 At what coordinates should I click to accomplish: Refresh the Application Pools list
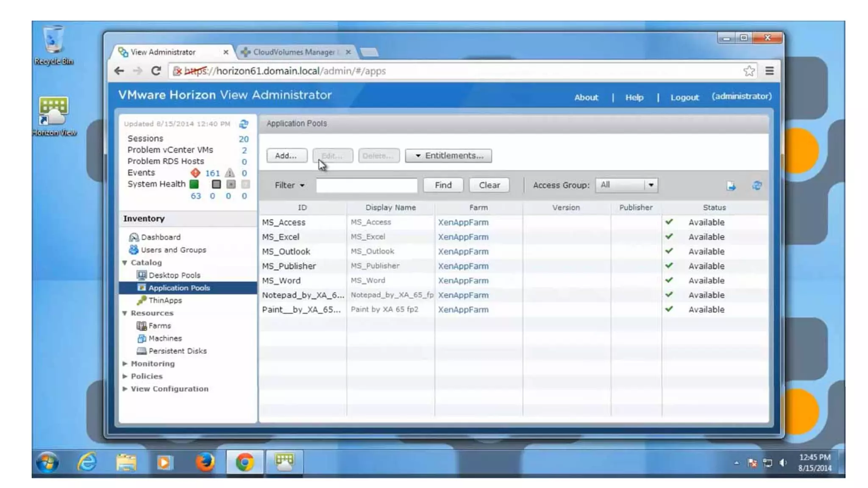(757, 186)
